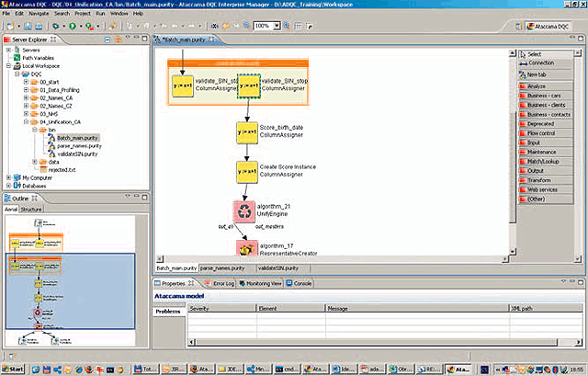Image resolution: width=588 pixels, height=376 pixels.
Task: Choose the Select tool in palette
Action: pyautogui.click(x=545, y=54)
